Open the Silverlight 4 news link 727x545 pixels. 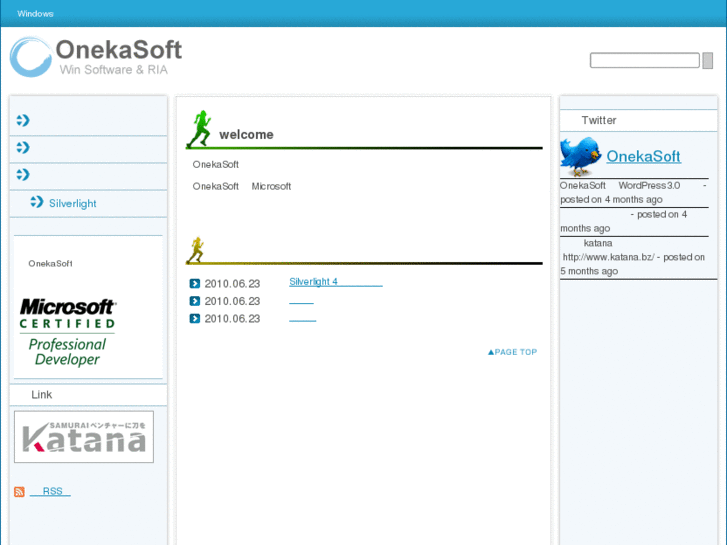pos(336,282)
